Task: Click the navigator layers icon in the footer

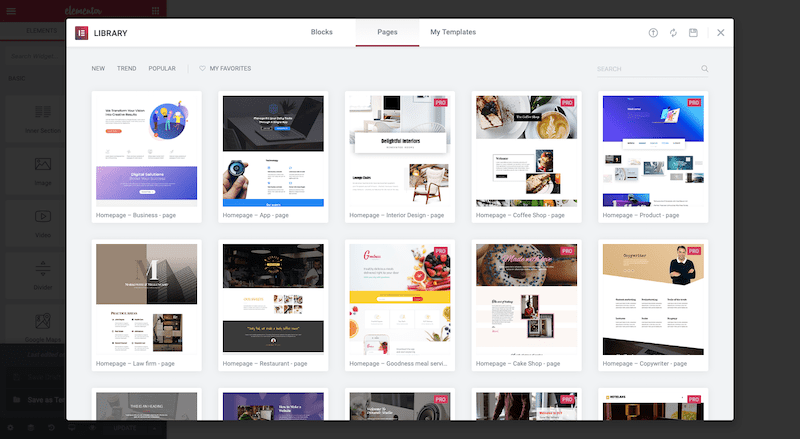Action: [31, 428]
